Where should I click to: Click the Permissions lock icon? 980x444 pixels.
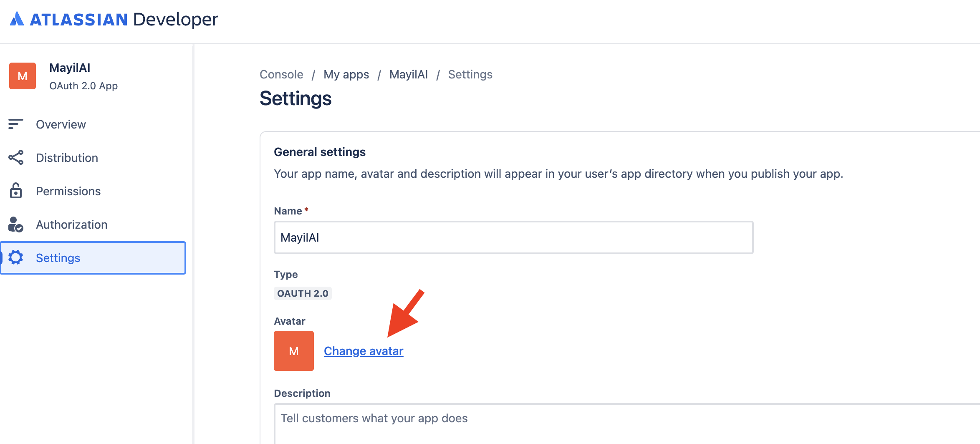[16, 191]
